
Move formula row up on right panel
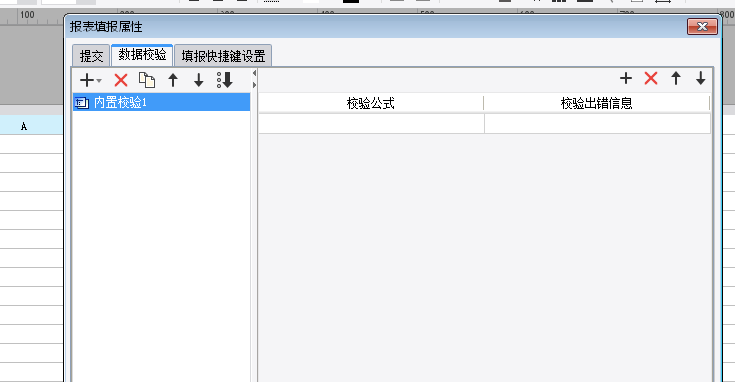676,78
